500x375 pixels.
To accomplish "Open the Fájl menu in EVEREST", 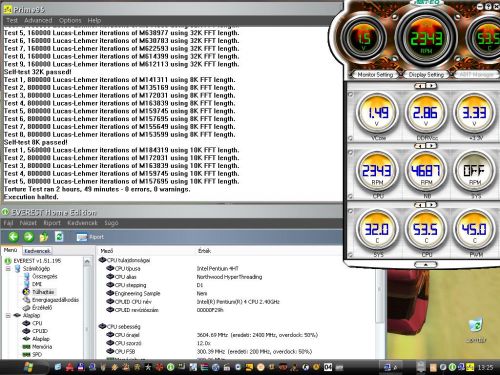I will (x=8, y=223).
